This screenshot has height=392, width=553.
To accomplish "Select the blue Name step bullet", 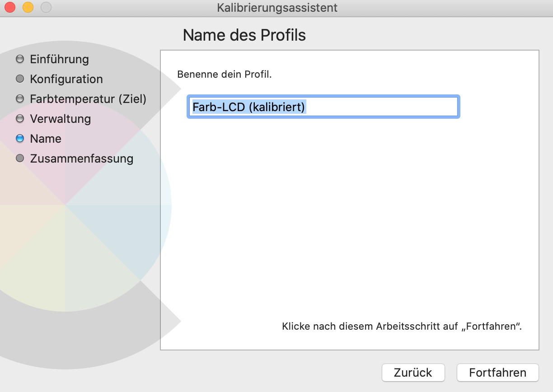I will (x=19, y=139).
